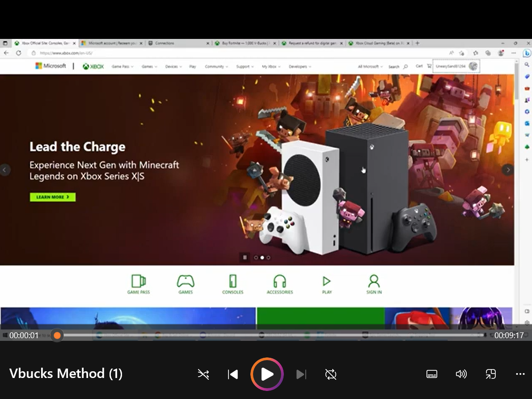Go to the next hero banner slide

pyautogui.click(x=508, y=170)
